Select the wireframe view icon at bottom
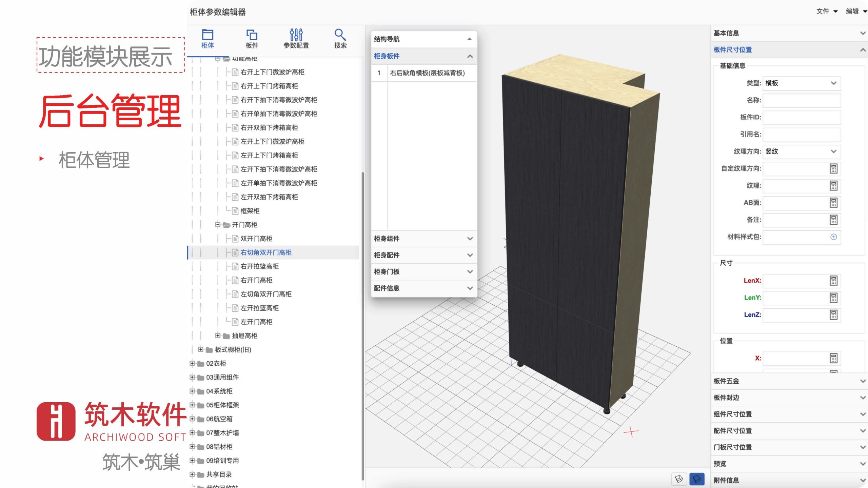868x488 pixels. coord(679,479)
